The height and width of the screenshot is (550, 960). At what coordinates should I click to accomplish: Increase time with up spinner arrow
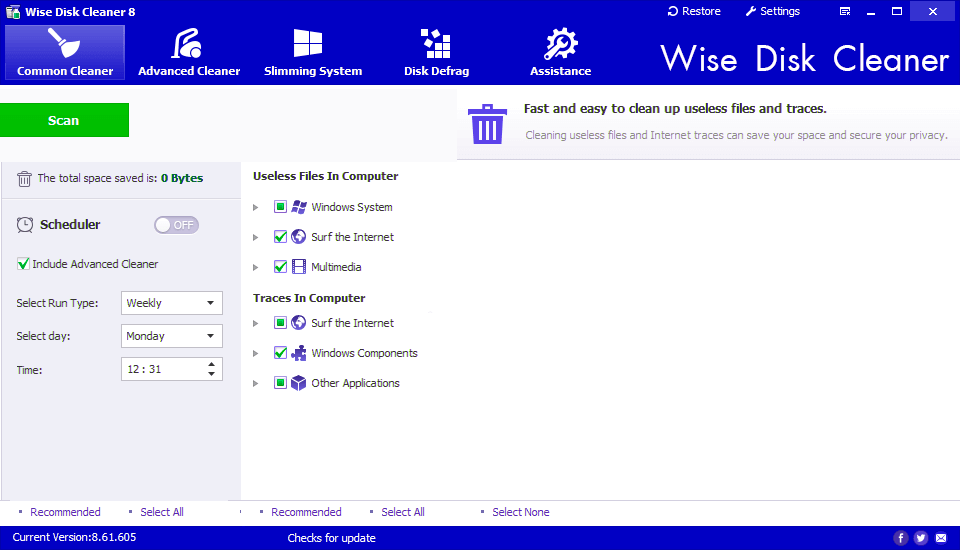pyautogui.click(x=211, y=364)
